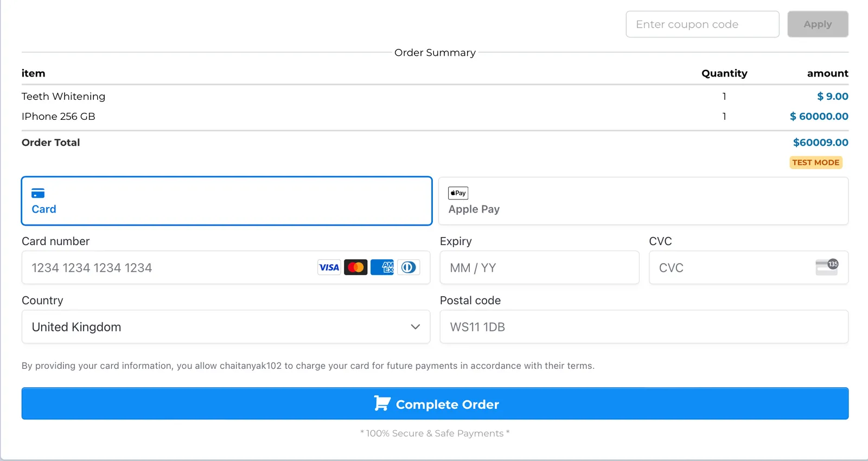Click the Mastercard logo icon
Viewport: 868px width, 461px height.
[x=356, y=267]
